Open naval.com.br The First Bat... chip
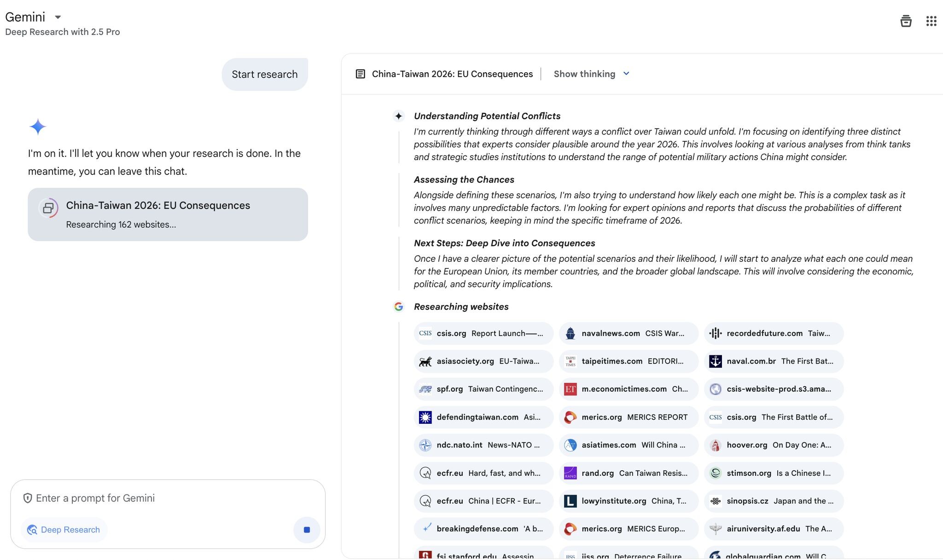Screen dimensions: 943x560 [774, 361]
